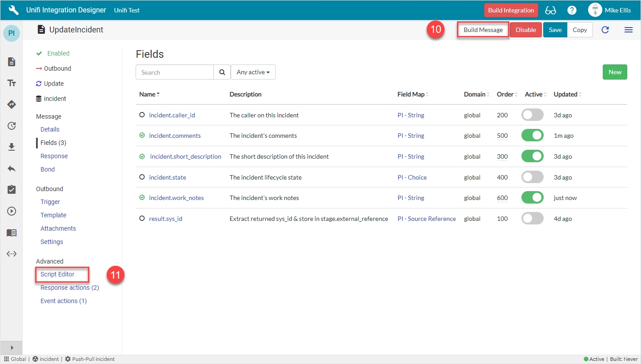Enable the incident.caller_id active toggle
Image resolution: width=641 pixels, height=364 pixels.
pyautogui.click(x=532, y=115)
